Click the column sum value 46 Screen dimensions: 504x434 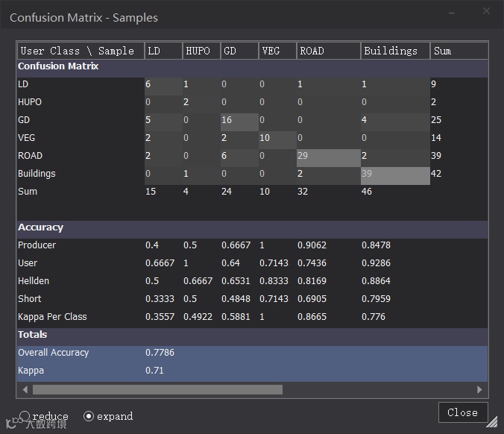click(367, 192)
